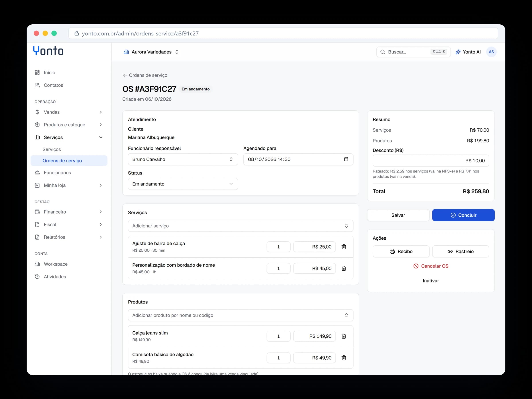Edit the Desconto (R$) field
Screen dimensions: 532x399
pos(431,161)
